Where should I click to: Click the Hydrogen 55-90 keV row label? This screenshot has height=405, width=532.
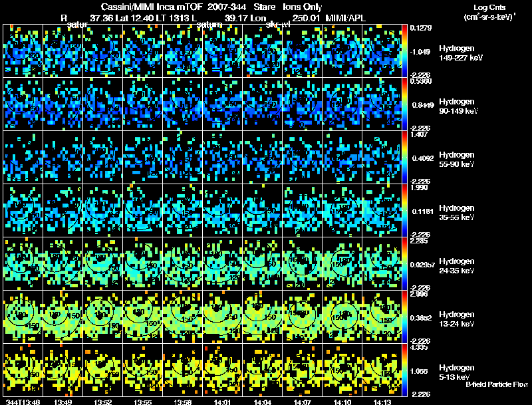coord(456,160)
